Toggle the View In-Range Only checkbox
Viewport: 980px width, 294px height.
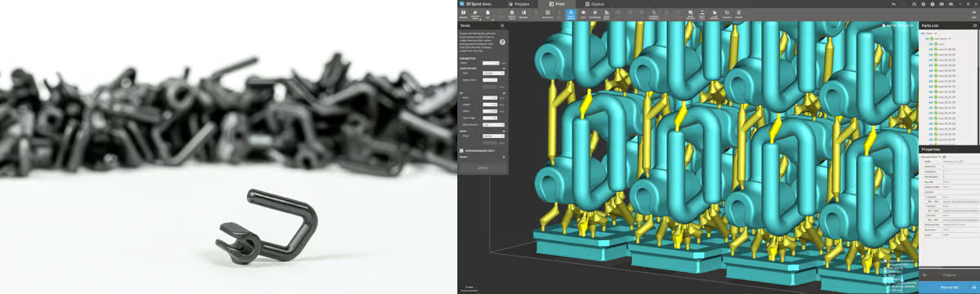[x=461, y=149]
